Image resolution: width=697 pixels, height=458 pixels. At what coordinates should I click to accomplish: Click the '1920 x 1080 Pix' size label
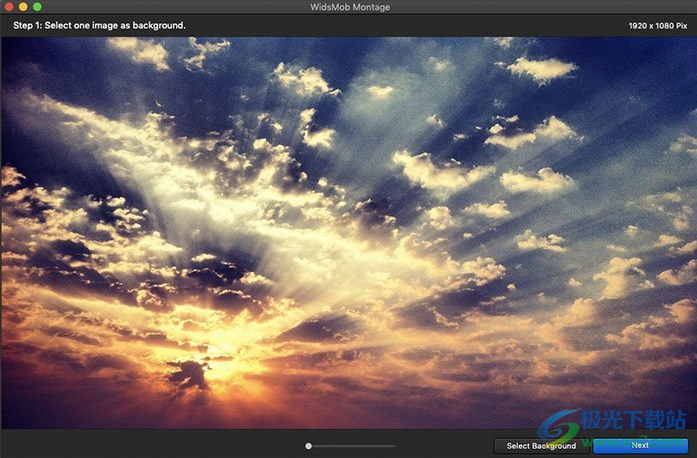coord(658,26)
